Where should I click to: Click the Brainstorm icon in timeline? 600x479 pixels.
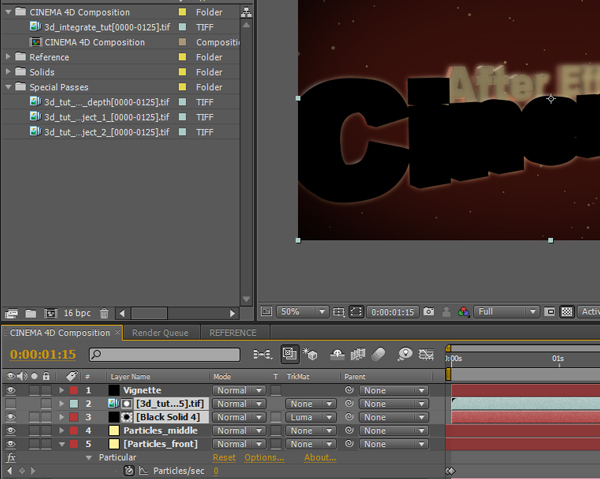pyautogui.click(x=404, y=354)
